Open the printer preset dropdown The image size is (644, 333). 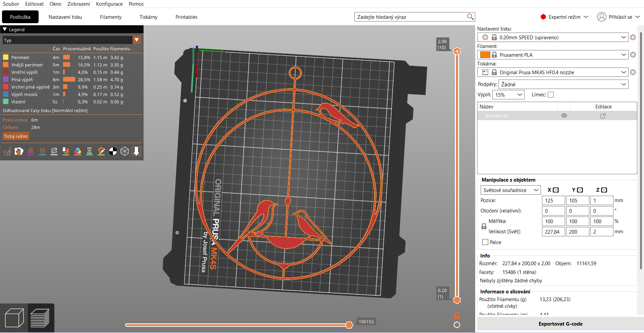pyautogui.click(x=553, y=72)
